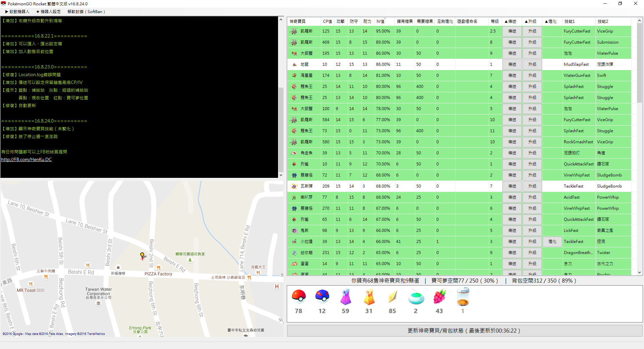The height and width of the screenshot is (349, 644).
Task: Click 解軟封鎖 (SoftBan) in menu bar
Action: pos(86,11)
